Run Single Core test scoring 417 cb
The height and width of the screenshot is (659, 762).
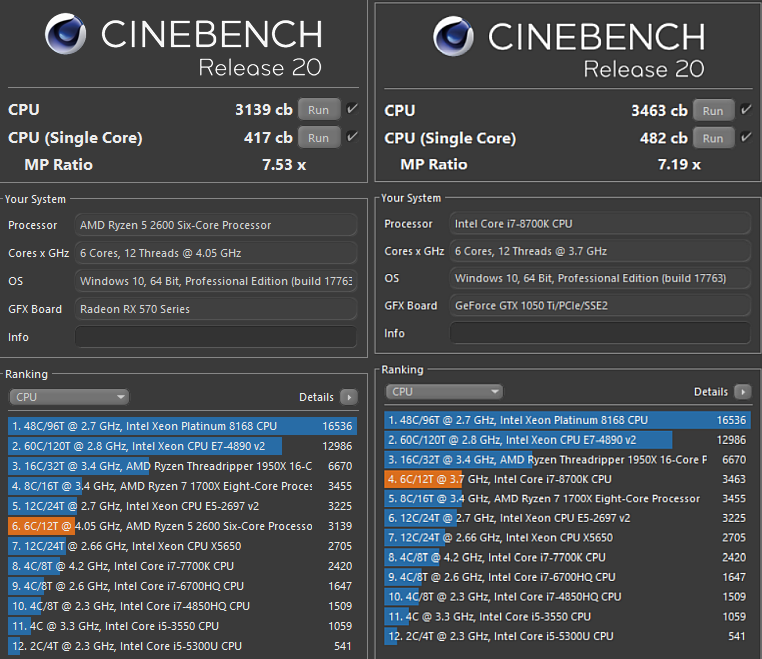coord(319,138)
